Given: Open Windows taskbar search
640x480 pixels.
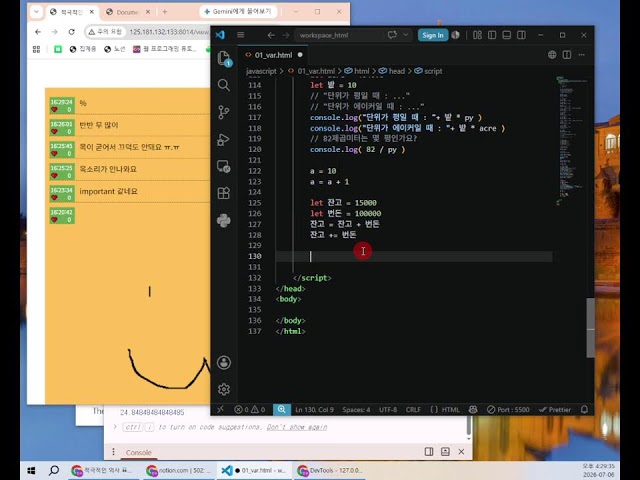Looking at the screenshot, I should tap(54, 470).
